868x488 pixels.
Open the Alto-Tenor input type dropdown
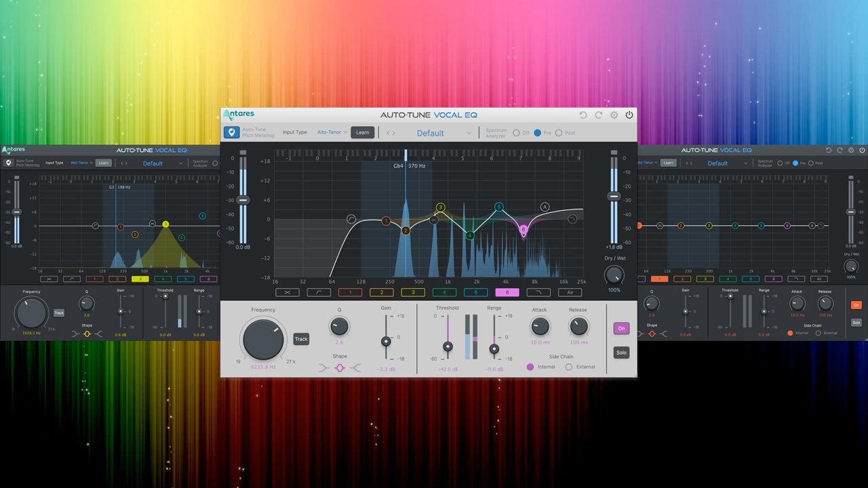pos(332,133)
